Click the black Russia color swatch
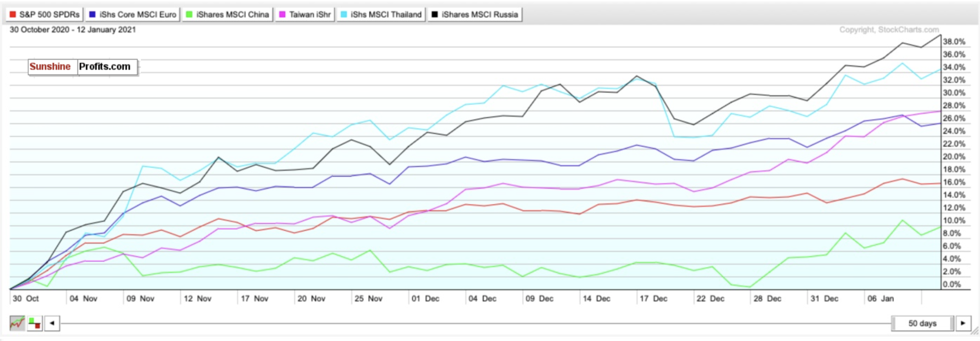 click(435, 15)
